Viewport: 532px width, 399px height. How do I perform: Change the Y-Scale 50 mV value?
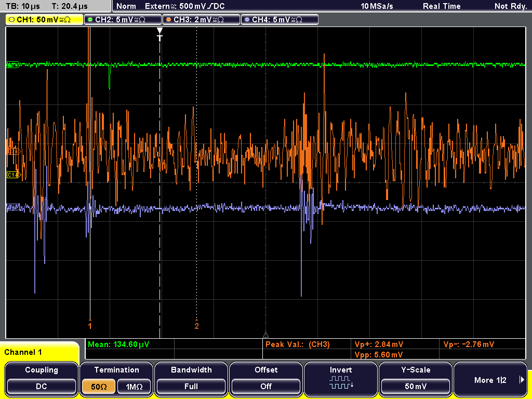[x=416, y=387]
